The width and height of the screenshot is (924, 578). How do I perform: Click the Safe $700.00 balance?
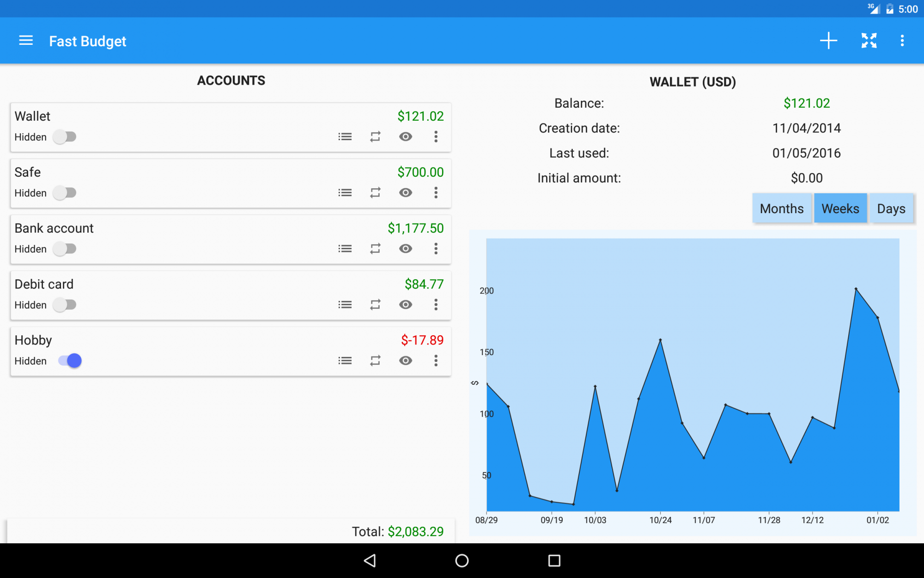click(420, 172)
